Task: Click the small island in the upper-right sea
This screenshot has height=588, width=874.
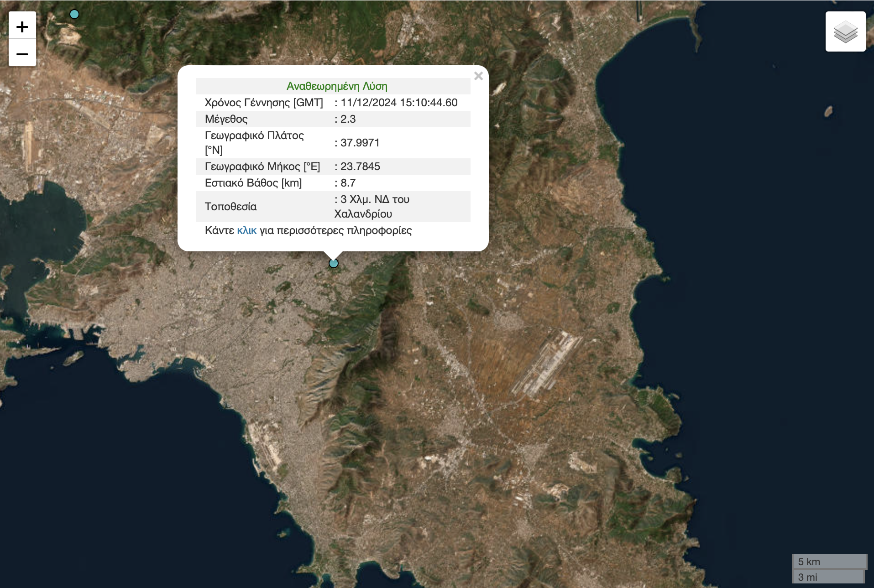Action: [828, 111]
